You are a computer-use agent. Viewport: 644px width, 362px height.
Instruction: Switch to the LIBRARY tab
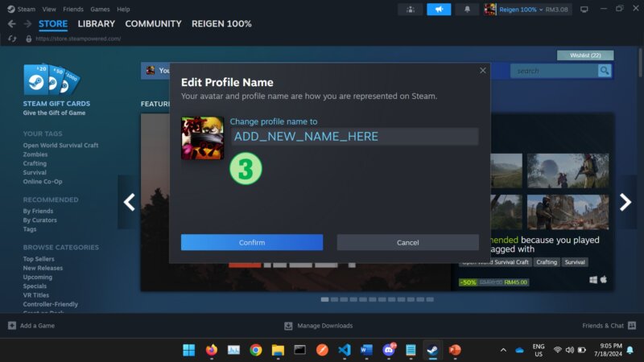point(96,24)
